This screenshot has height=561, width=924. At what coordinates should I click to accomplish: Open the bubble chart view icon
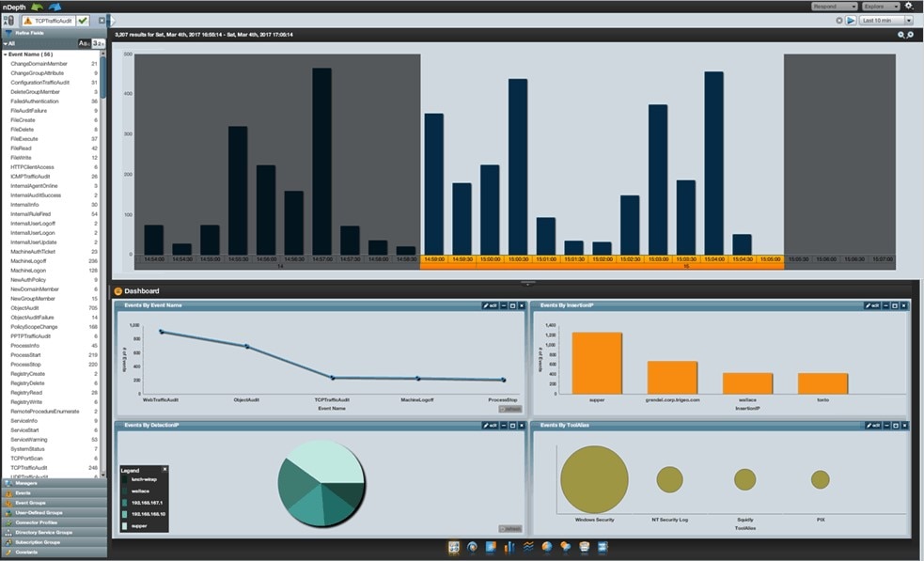(x=566, y=547)
